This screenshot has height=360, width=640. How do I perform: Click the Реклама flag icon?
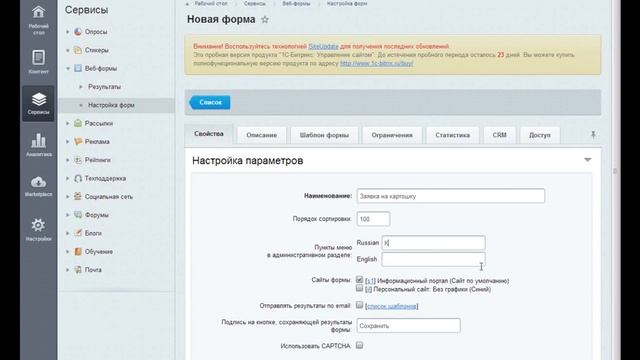coord(78,141)
